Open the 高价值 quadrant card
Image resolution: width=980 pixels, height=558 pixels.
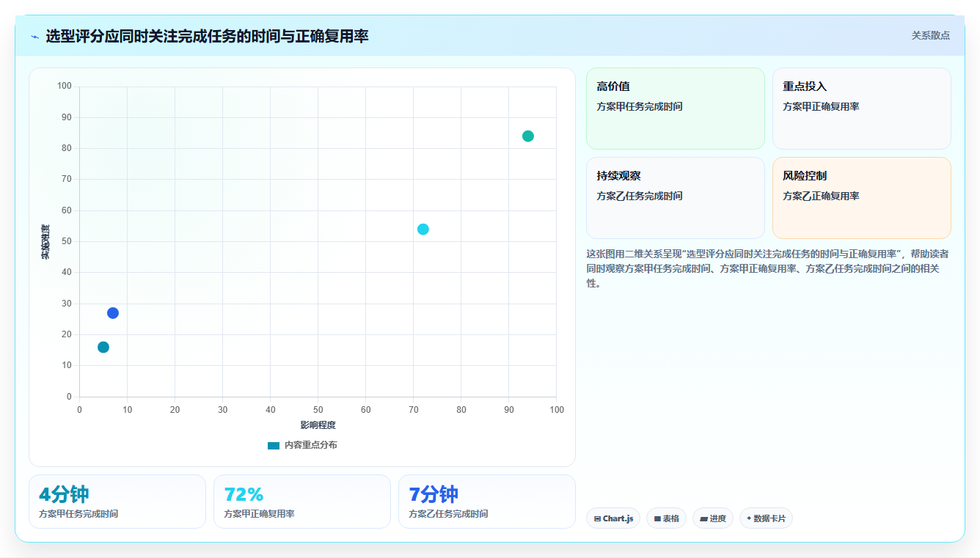pos(676,109)
